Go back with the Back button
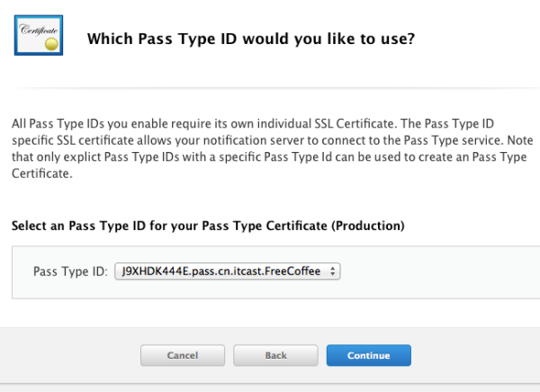540x392 pixels. [x=275, y=355]
